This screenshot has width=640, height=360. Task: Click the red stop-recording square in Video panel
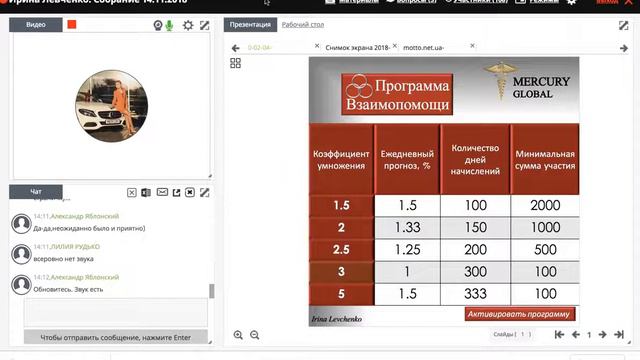click(72, 24)
